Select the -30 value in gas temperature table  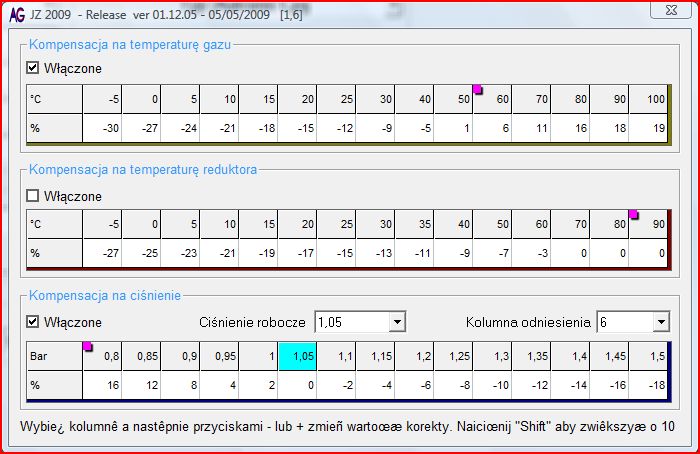[102, 128]
